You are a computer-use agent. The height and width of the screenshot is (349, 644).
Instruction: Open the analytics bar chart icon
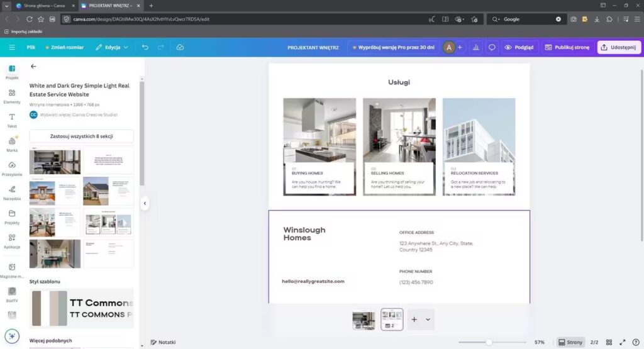pyautogui.click(x=475, y=47)
